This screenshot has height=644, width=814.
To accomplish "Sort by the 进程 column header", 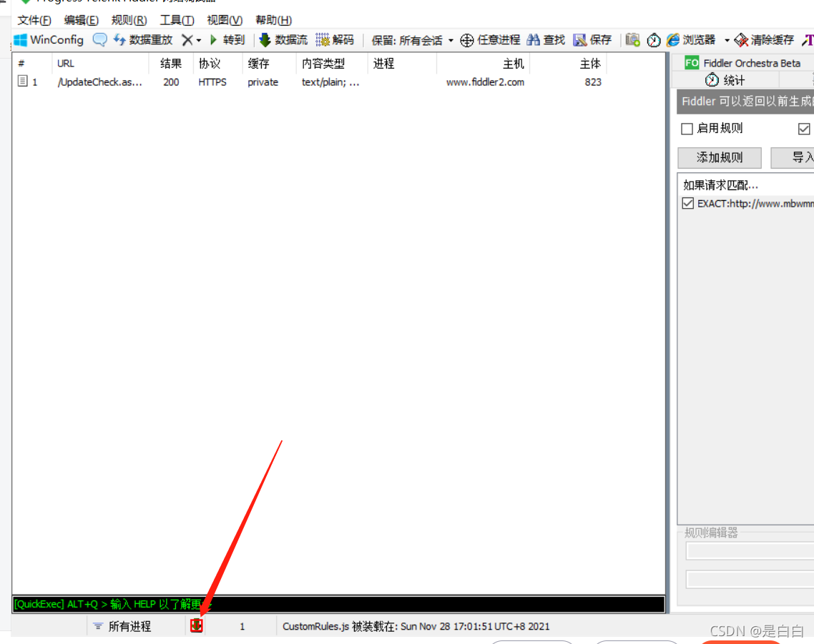I will [402, 64].
